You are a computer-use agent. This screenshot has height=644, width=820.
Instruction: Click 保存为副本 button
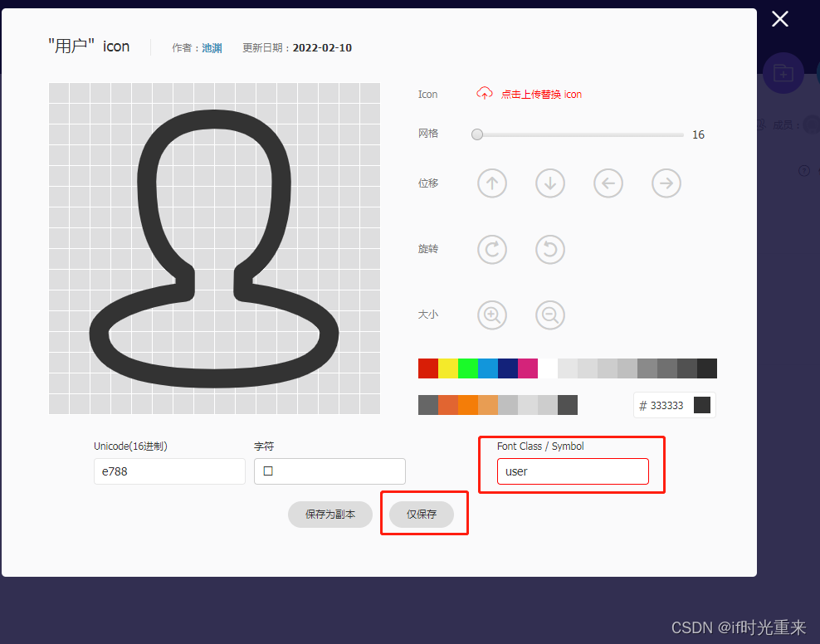[x=330, y=515]
